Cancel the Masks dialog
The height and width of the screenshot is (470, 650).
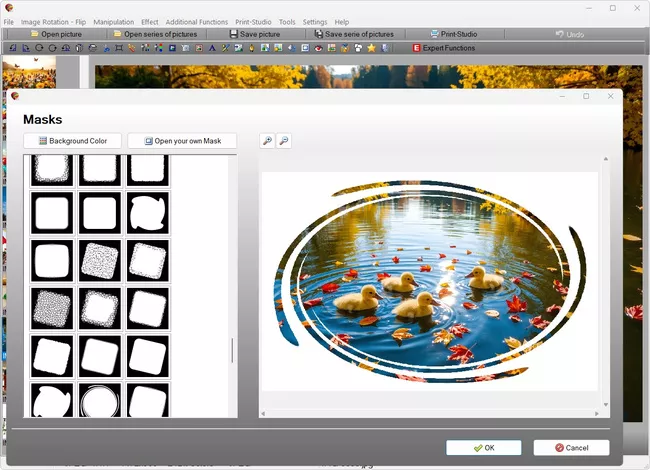(x=571, y=448)
